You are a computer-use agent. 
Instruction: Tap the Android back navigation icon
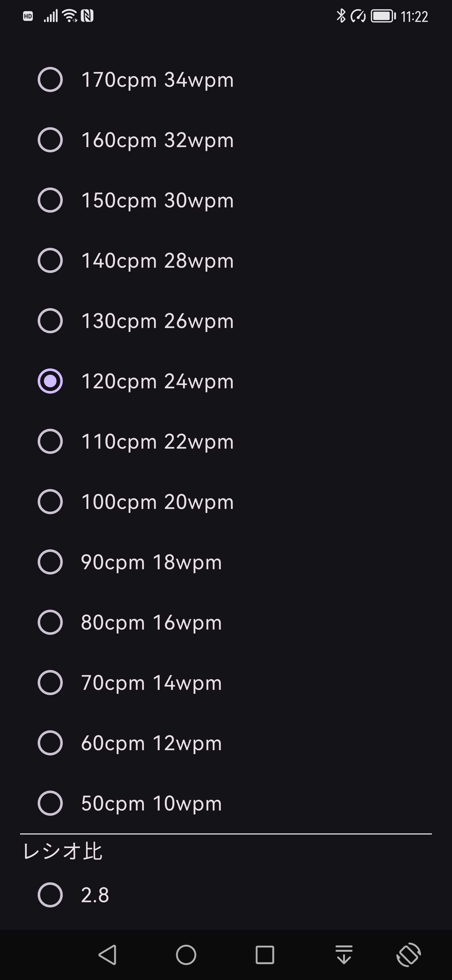108,955
